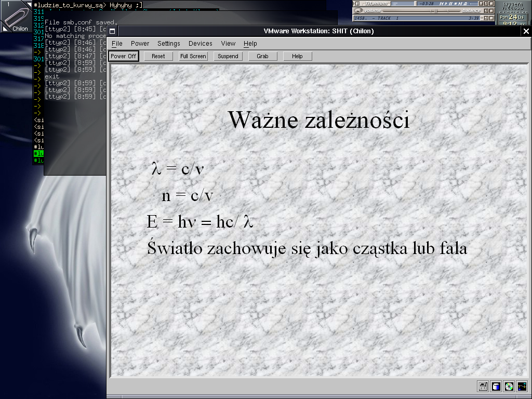
Task: Click the Full Screen button
Action: [x=193, y=56]
